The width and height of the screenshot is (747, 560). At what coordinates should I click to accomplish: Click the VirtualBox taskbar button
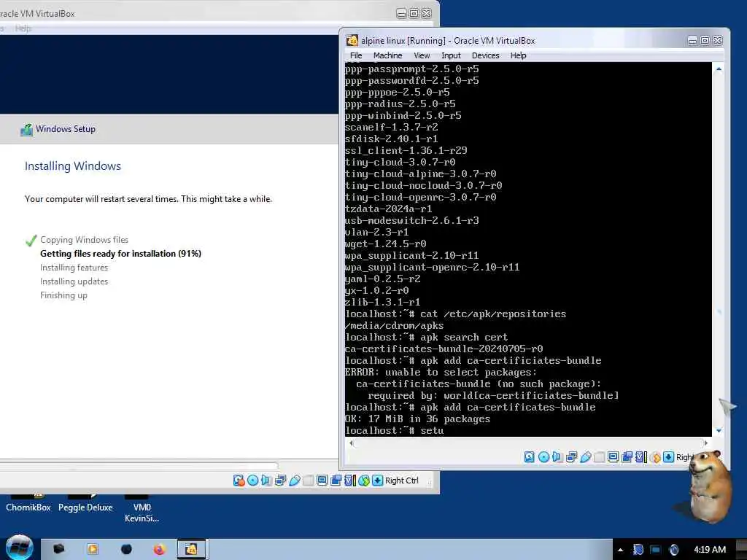pos(192,550)
